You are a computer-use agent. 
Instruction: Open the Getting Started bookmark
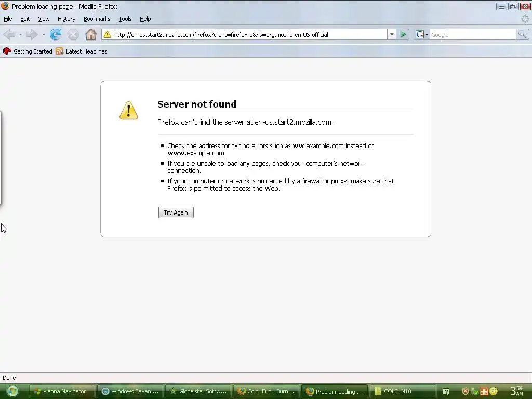coord(28,51)
